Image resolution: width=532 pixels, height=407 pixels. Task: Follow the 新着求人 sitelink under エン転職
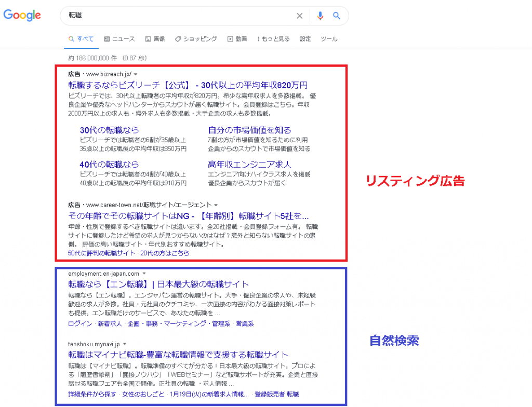[110, 323]
